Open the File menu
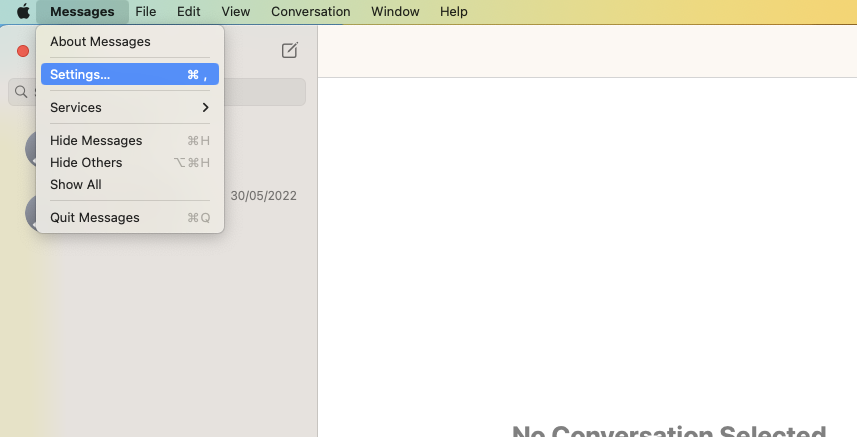This screenshot has width=857, height=437. click(x=146, y=11)
